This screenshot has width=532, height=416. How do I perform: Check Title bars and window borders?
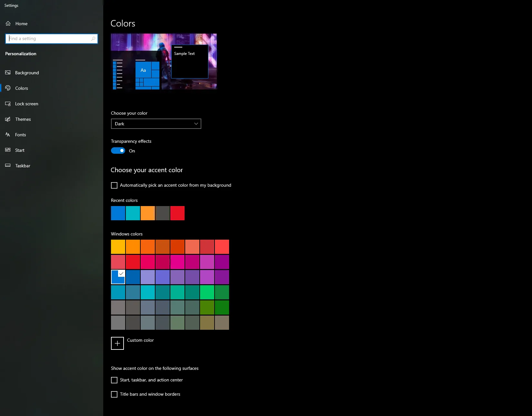pyautogui.click(x=114, y=394)
